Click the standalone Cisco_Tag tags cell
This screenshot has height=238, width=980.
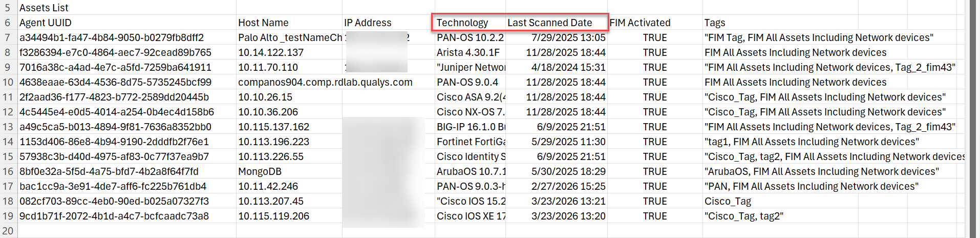[728, 201]
